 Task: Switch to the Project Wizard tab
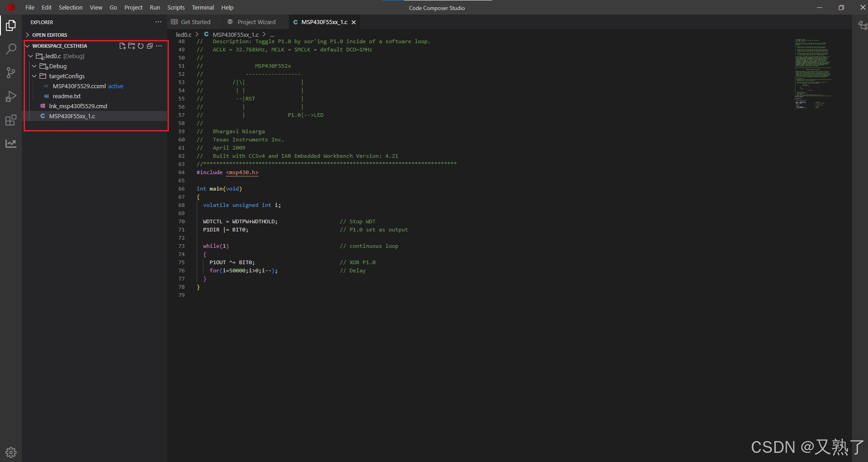tap(256, 22)
